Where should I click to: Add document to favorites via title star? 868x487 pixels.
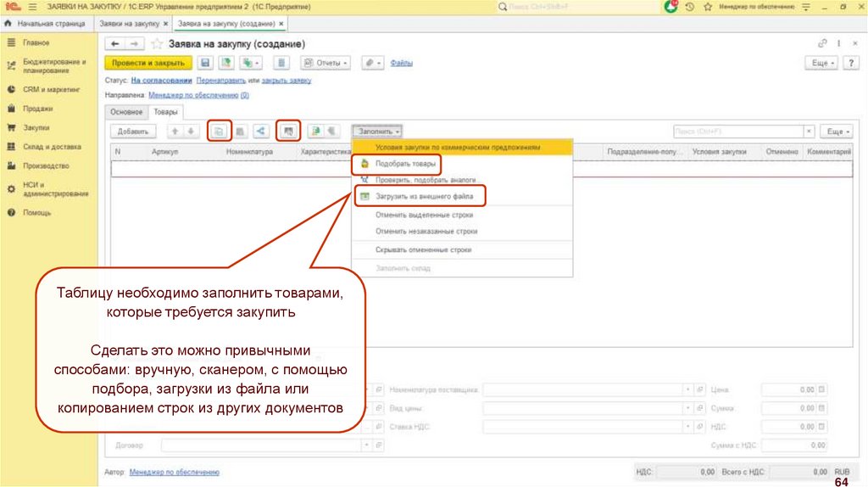(156, 43)
